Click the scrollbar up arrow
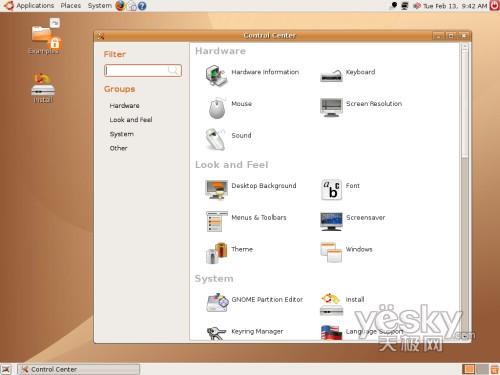500x375 pixels. 465,46
